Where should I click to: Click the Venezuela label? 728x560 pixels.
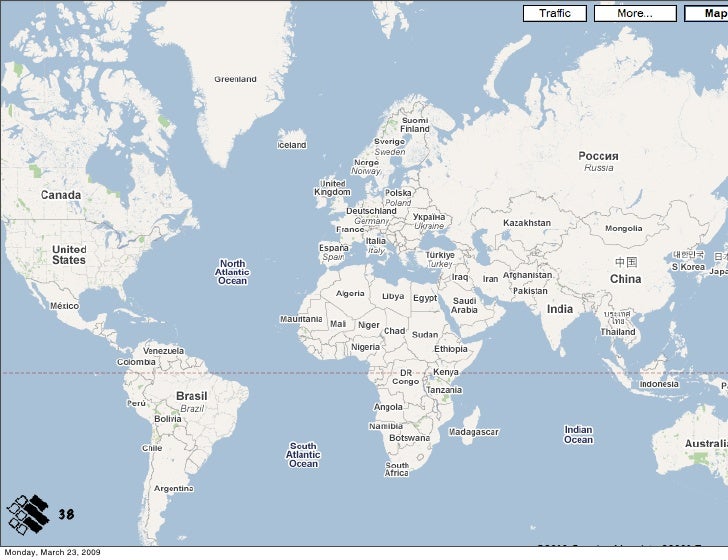click(163, 351)
